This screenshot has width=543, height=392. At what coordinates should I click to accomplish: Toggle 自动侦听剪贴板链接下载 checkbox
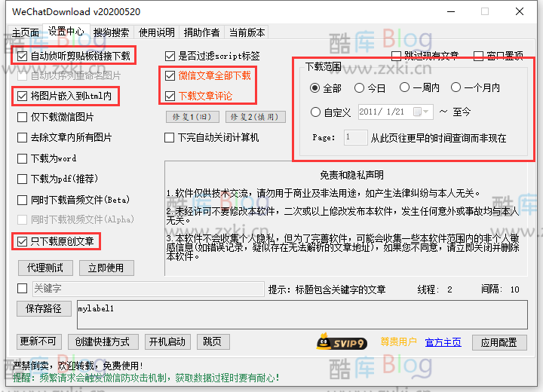point(22,56)
